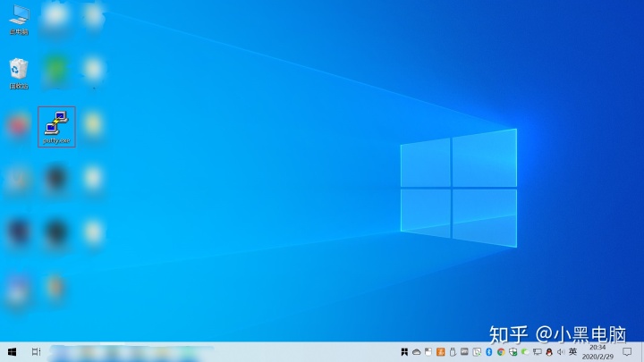Open the network status tray icon
This screenshot has height=362, width=644.
[538, 352]
